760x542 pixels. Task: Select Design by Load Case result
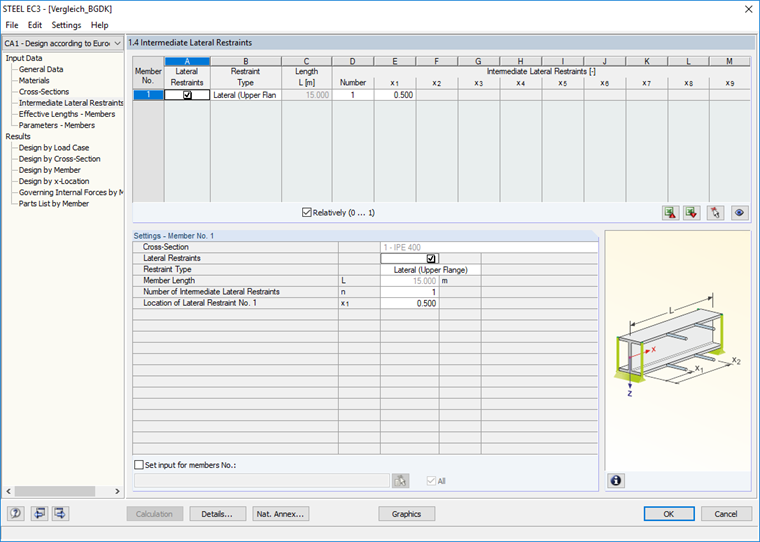[54, 147]
